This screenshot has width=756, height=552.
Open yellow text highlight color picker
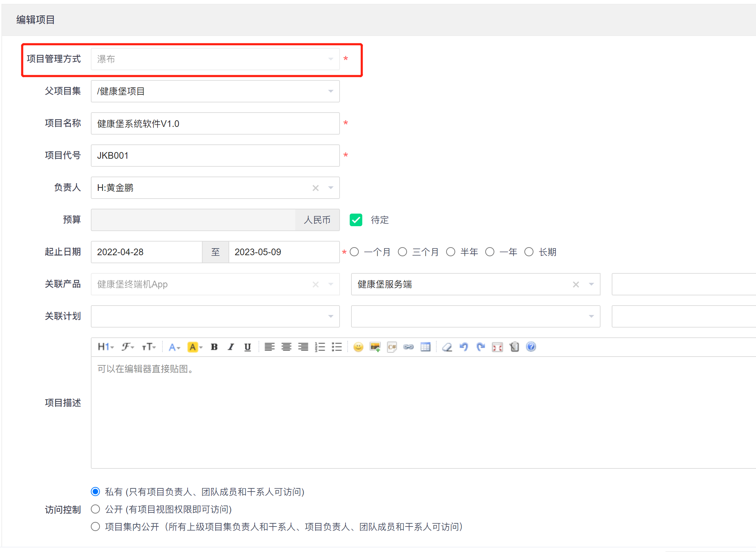(195, 347)
